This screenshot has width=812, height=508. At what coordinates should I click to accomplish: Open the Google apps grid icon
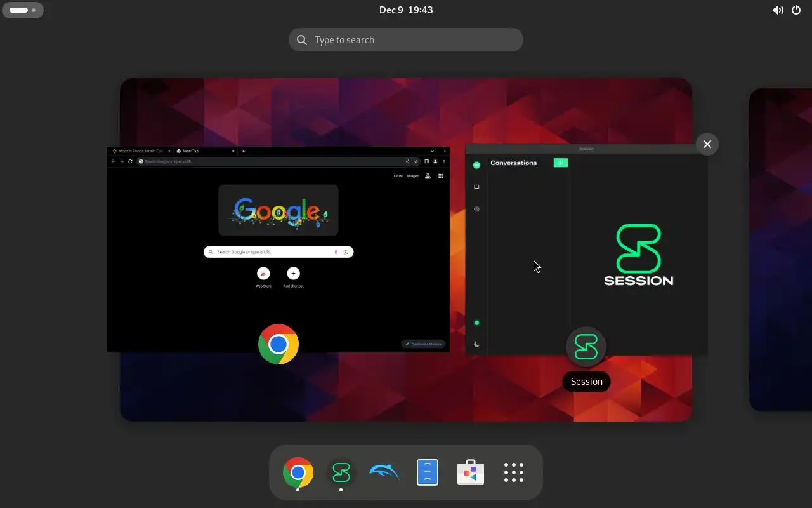pos(441,176)
